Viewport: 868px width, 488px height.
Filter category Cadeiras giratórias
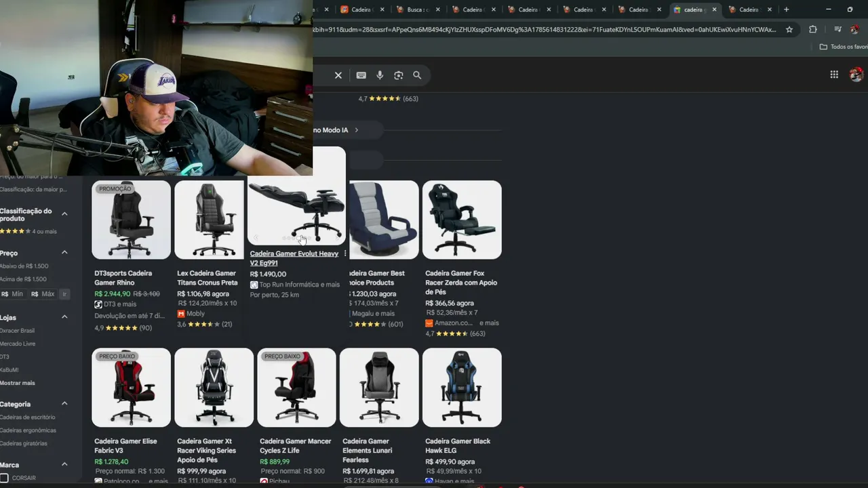pyautogui.click(x=24, y=443)
